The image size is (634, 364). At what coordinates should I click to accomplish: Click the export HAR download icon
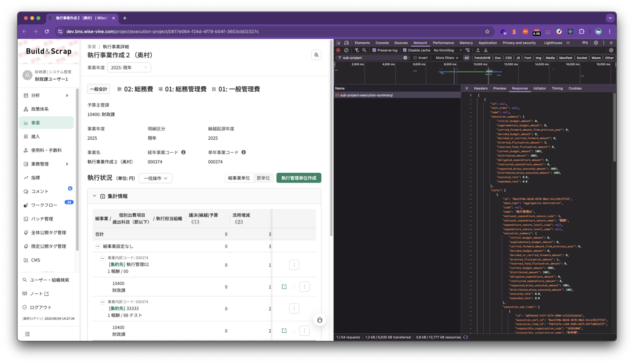point(486,50)
